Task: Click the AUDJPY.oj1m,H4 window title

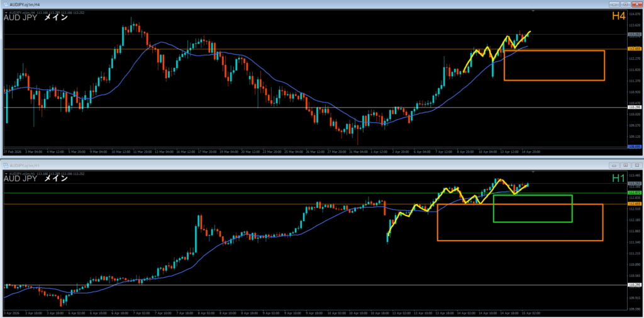Action: tap(23, 4)
